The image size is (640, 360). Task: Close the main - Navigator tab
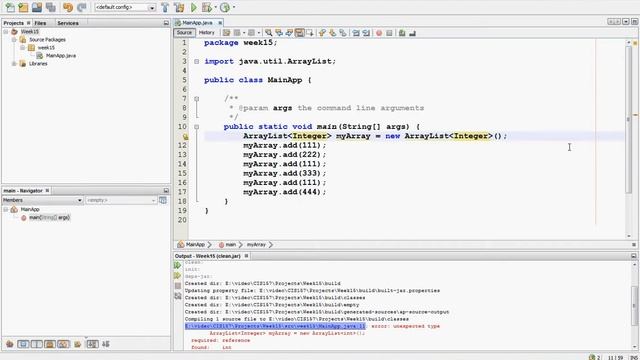(x=47, y=191)
